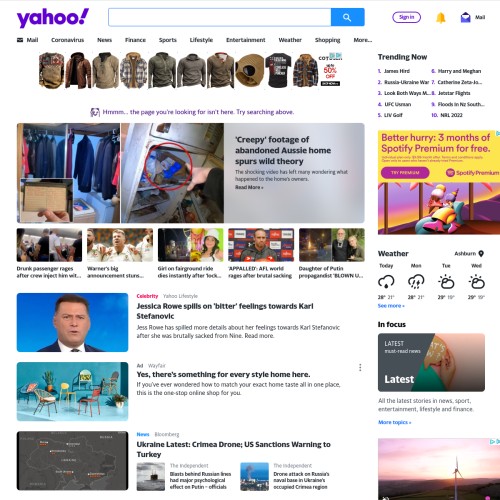
Task: Open the Mail envelope icon at top right
Action: [465, 17]
